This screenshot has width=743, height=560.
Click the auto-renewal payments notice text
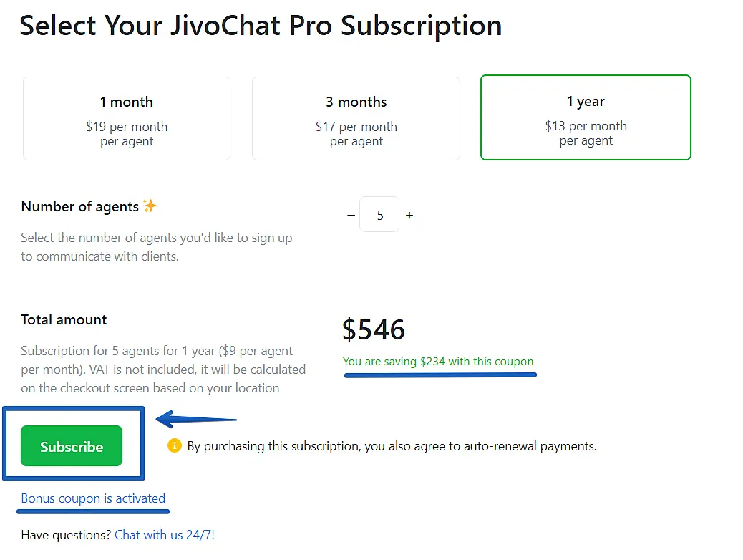coord(392,446)
